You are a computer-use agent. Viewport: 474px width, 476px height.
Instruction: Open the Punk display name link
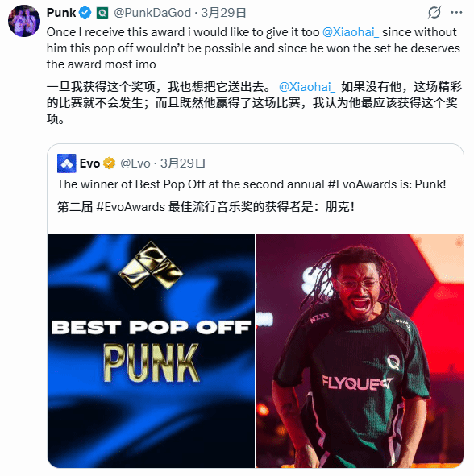point(61,13)
